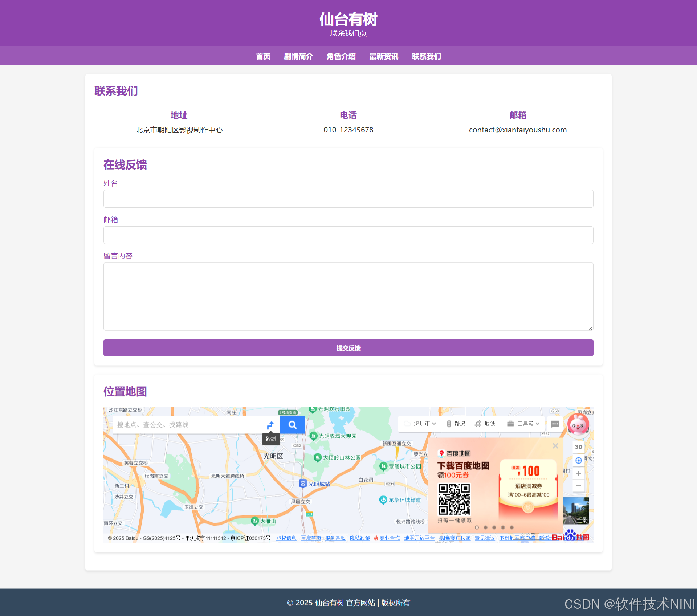
Task: Close the Baidu Map download promo popup
Action: click(555, 446)
